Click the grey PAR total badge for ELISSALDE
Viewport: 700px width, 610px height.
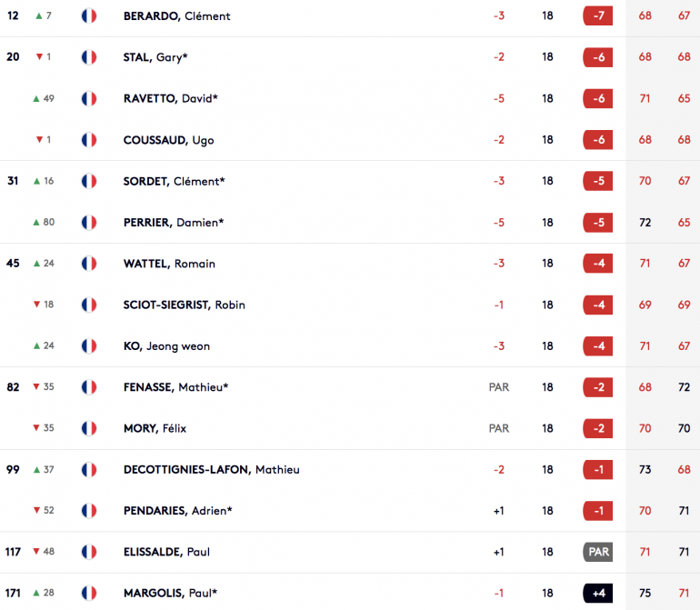click(x=598, y=552)
